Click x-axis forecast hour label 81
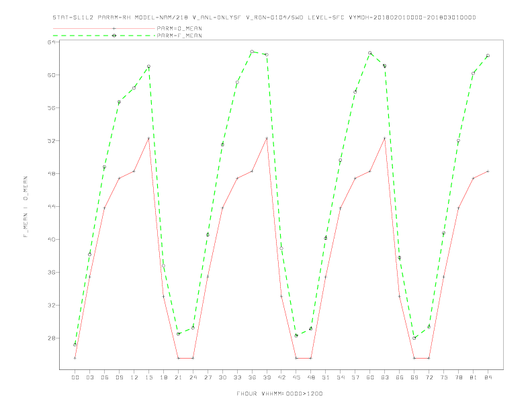The image size is (532, 411). (474, 377)
